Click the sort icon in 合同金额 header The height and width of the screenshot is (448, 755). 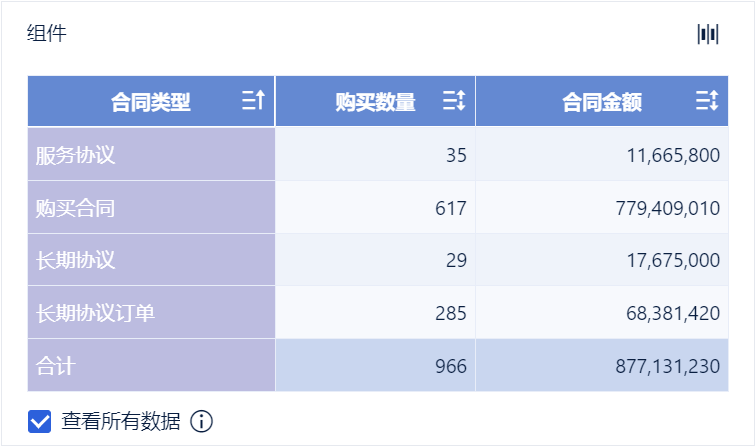(x=707, y=101)
